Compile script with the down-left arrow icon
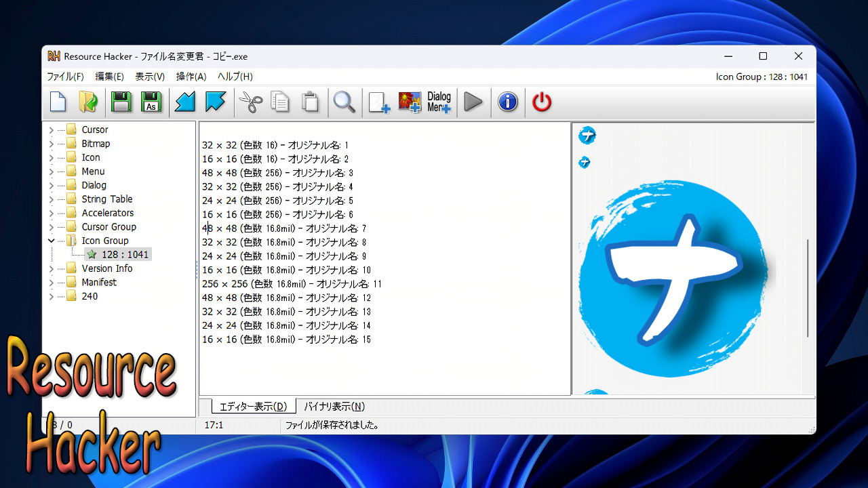This screenshot has width=868, height=488. click(184, 102)
